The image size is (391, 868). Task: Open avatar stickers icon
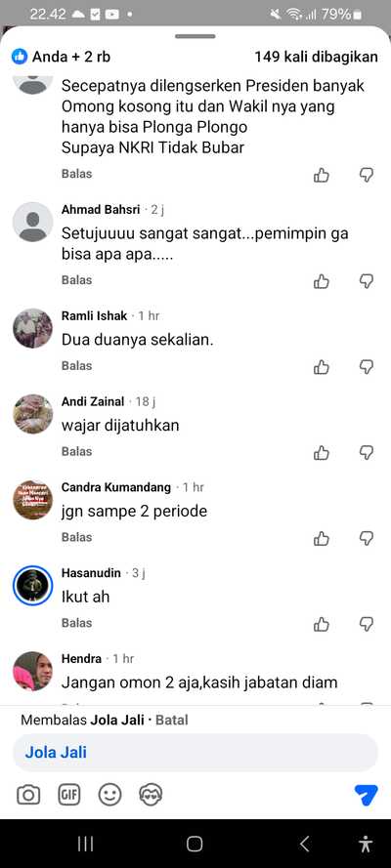coord(151,796)
